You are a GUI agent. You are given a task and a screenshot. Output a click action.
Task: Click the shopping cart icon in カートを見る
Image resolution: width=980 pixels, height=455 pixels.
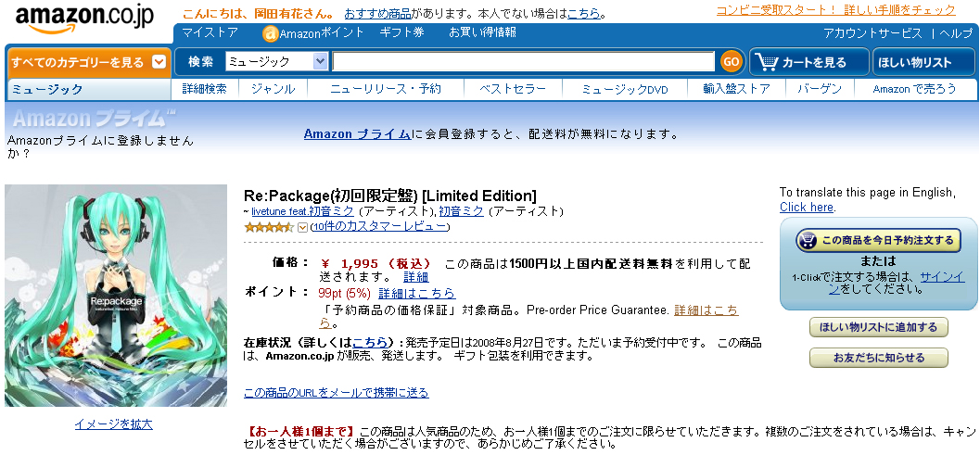(x=766, y=62)
